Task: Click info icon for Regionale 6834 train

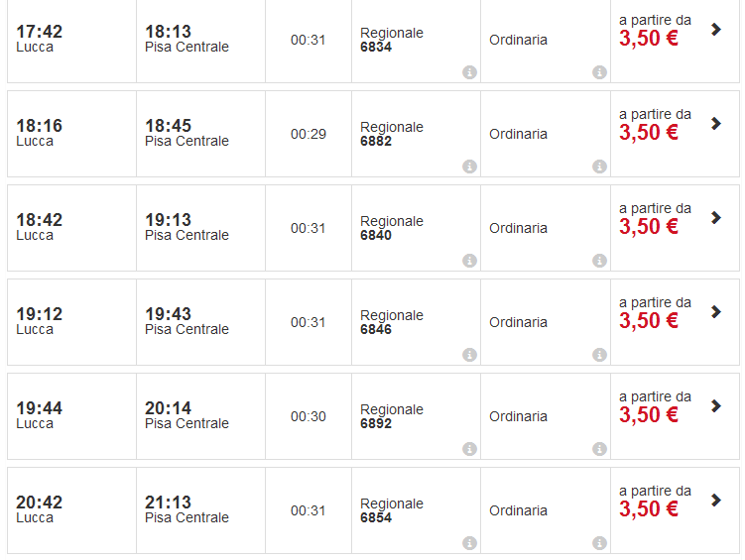Action: (469, 72)
